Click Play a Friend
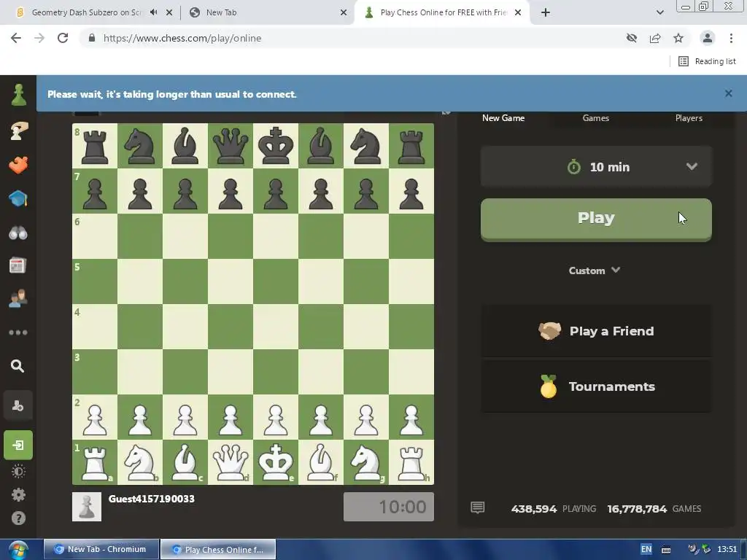Viewport: 747px width, 560px height. (596, 331)
